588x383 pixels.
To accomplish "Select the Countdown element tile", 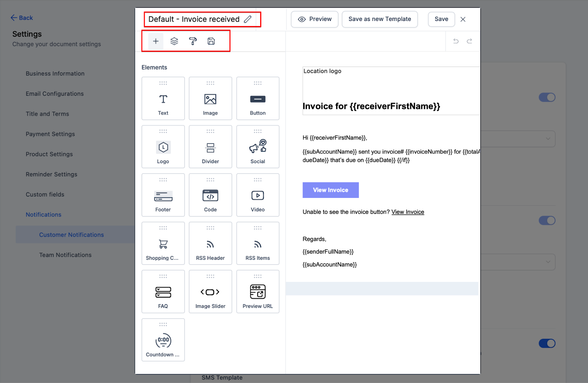I will click(163, 340).
